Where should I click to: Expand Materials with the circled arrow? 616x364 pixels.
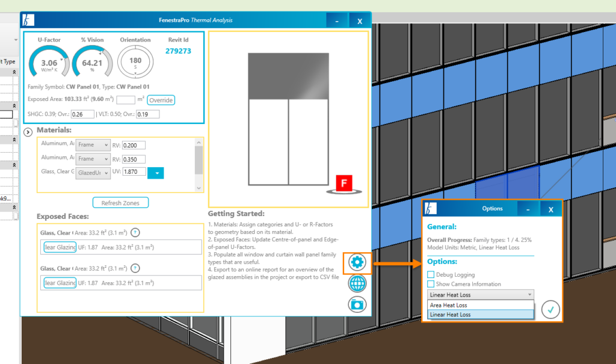coord(28,132)
